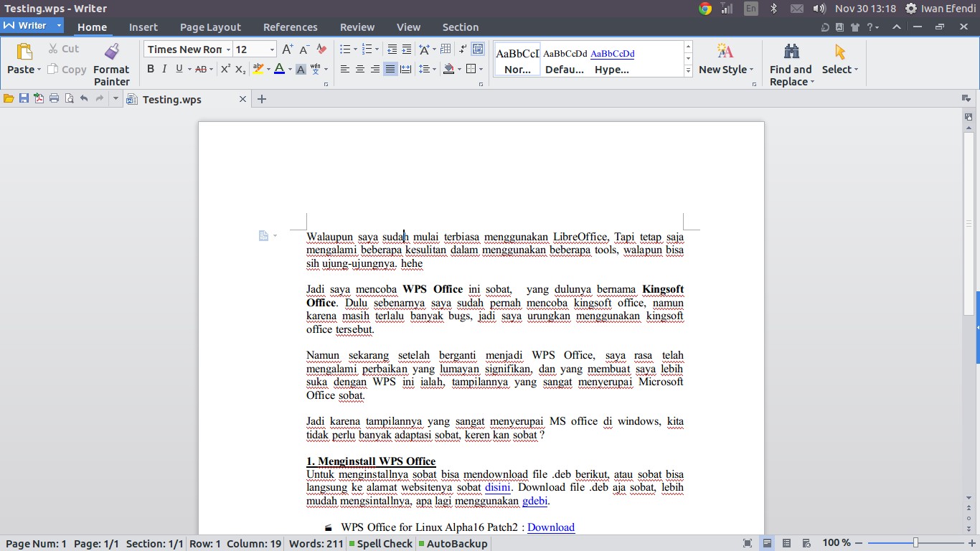Apply distributed alignment
Screen dimensions: 980x551
click(x=405, y=69)
